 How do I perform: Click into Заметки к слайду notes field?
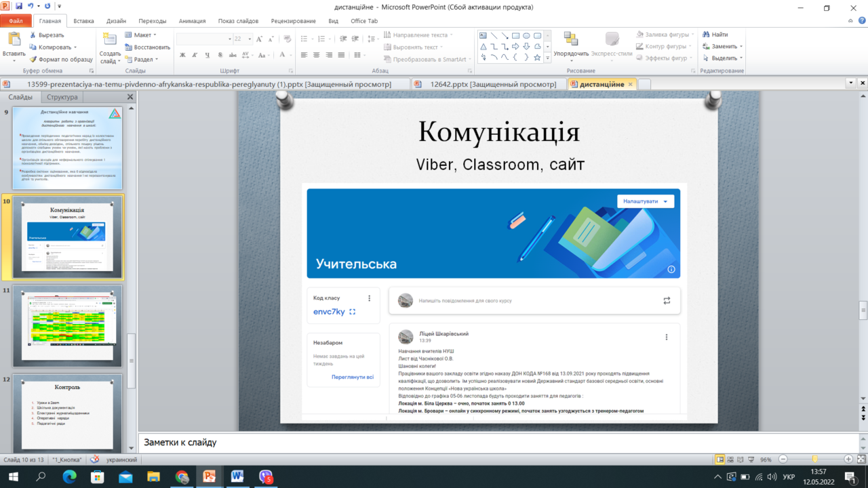coord(498,443)
